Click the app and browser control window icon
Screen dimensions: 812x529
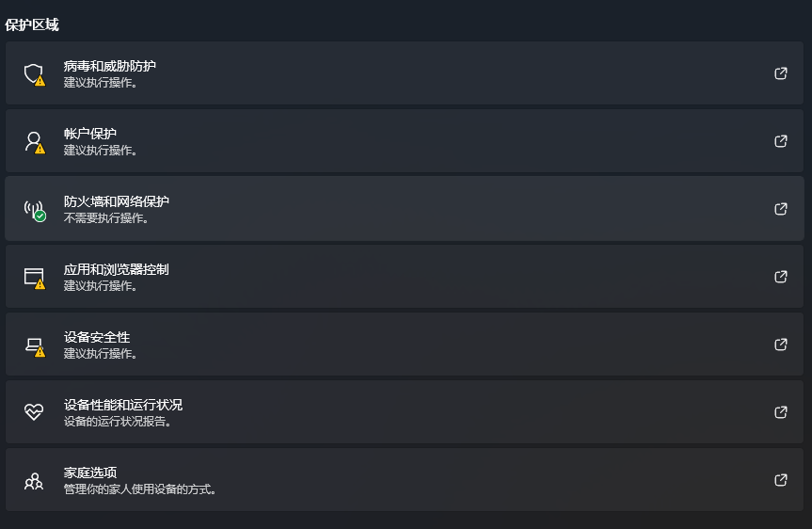(x=34, y=277)
